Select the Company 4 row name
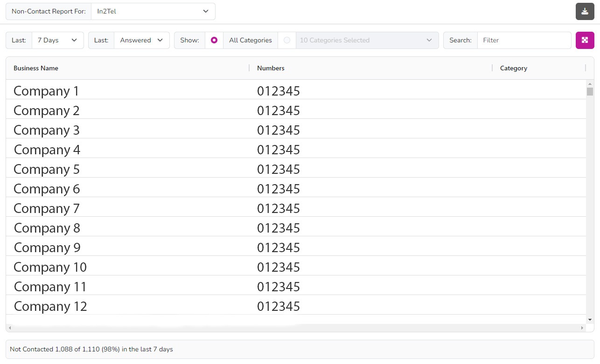Viewport: 600px width, 364px height. tap(47, 150)
